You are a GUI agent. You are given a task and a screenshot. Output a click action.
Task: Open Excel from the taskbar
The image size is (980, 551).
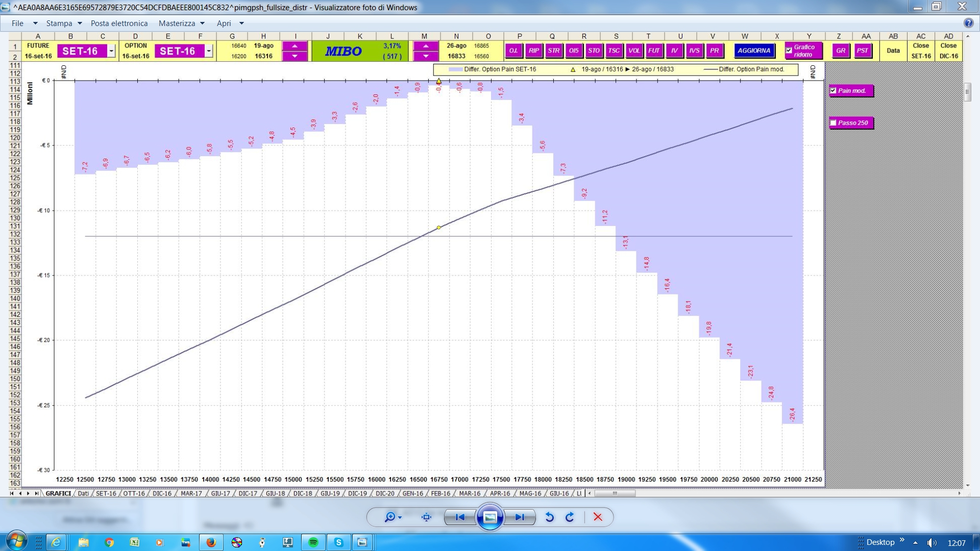[135, 542]
